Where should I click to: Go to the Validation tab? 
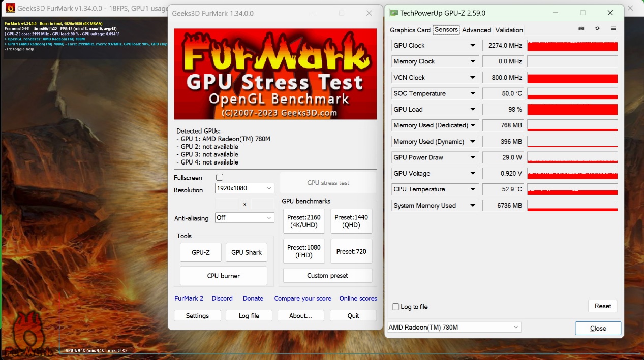[x=509, y=30]
